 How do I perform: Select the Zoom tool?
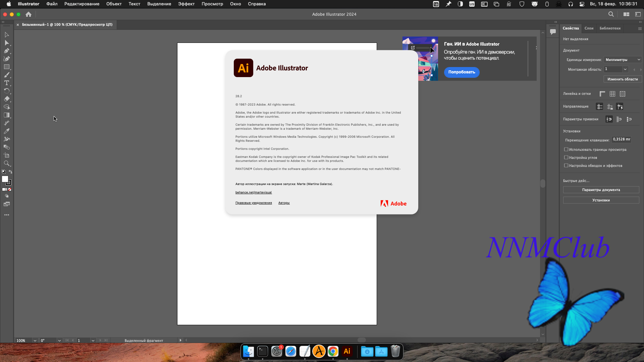click(6, 163)
